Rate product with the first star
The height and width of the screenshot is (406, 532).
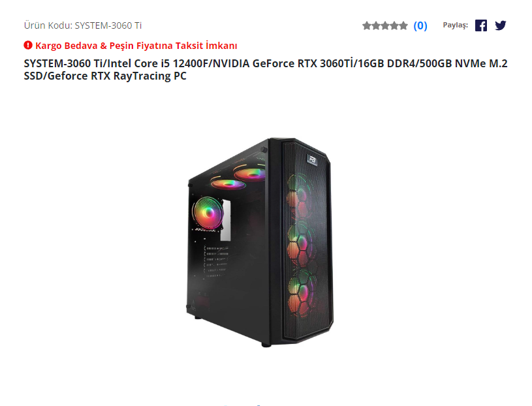pyautogui.click(x=367, y=25)
